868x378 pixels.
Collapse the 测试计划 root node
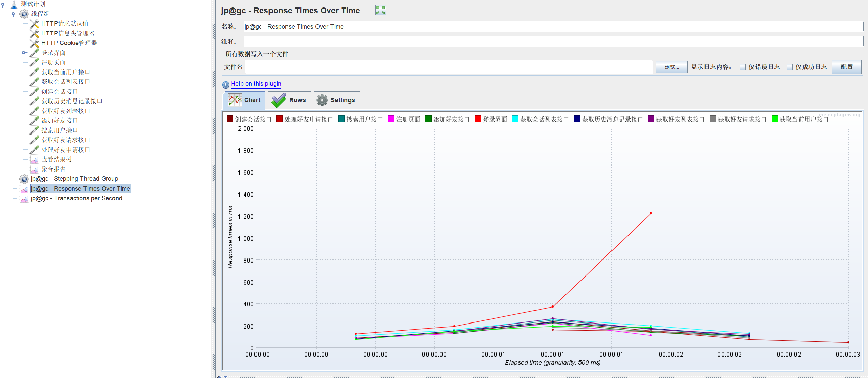click(3, 5)
